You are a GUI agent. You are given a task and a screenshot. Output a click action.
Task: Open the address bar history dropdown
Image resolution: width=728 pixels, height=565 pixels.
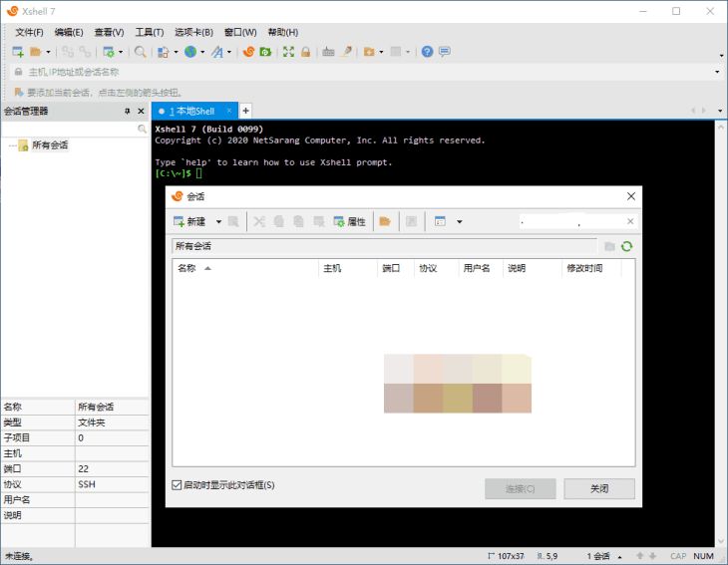pyautogui.click(x=717, y=72)
